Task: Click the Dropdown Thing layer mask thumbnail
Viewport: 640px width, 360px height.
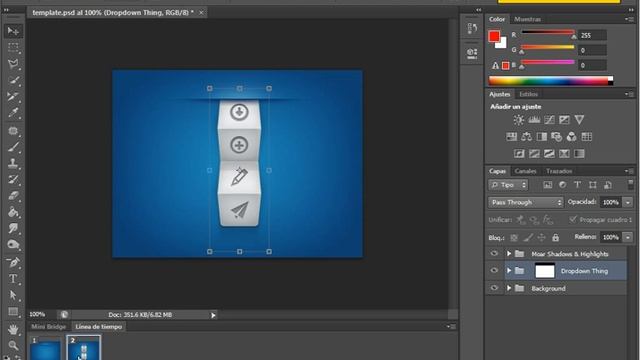Action: pos(545,271)
